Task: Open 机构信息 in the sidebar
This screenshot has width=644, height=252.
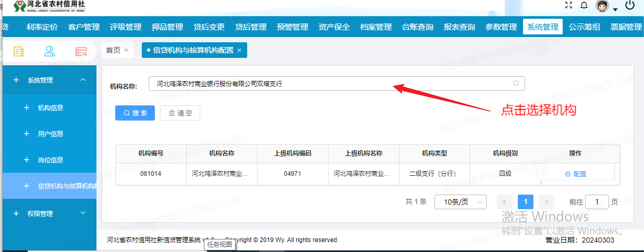Action: 50,107
